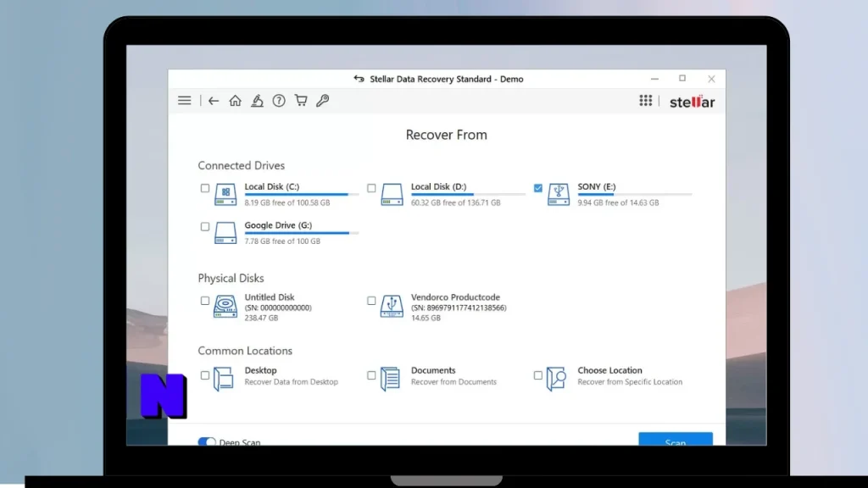Check the Local Disk (D:) checkbox
This screenshot has height=488, width=868.
pyautogui.click(x=371, y=188)
